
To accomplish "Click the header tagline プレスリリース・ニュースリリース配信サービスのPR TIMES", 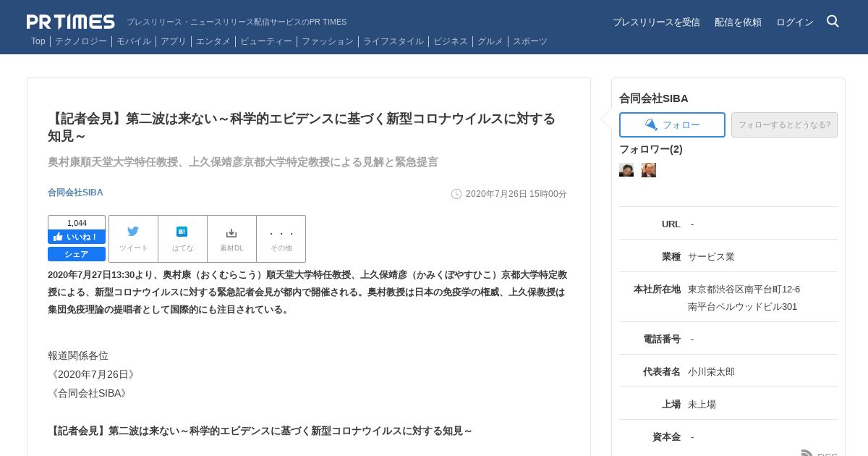I will pyautogui.click(x=237, y=22).
